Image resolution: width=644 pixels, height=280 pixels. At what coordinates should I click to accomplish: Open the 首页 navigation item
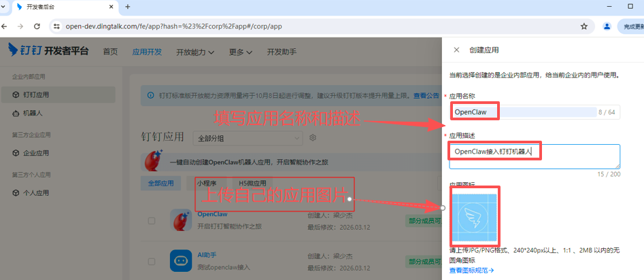tap(110, 52)
